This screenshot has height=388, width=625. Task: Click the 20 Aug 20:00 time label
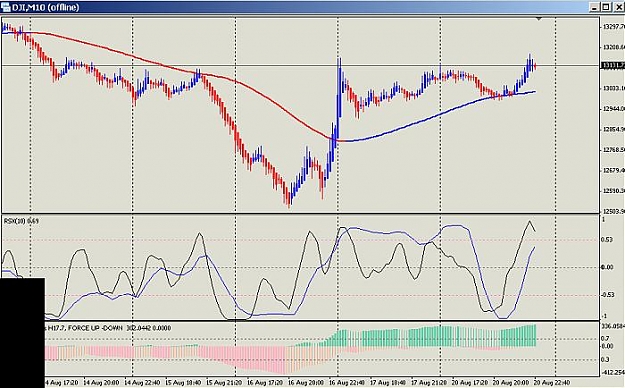[511, 382]
